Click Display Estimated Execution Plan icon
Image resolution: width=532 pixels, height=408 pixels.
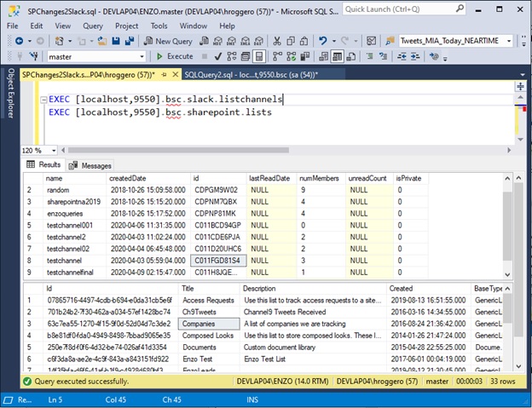point(232,56)
